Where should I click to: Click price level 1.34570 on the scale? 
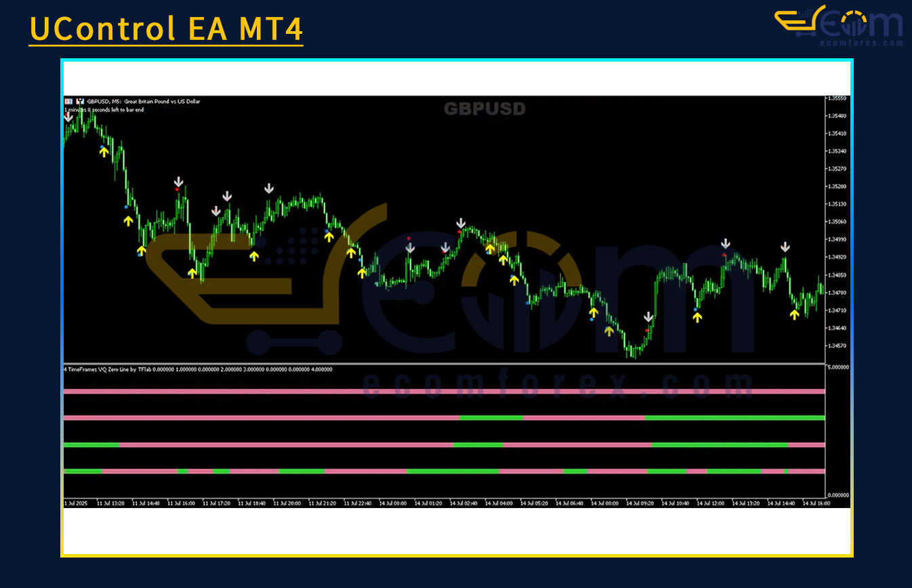(839, 345)
